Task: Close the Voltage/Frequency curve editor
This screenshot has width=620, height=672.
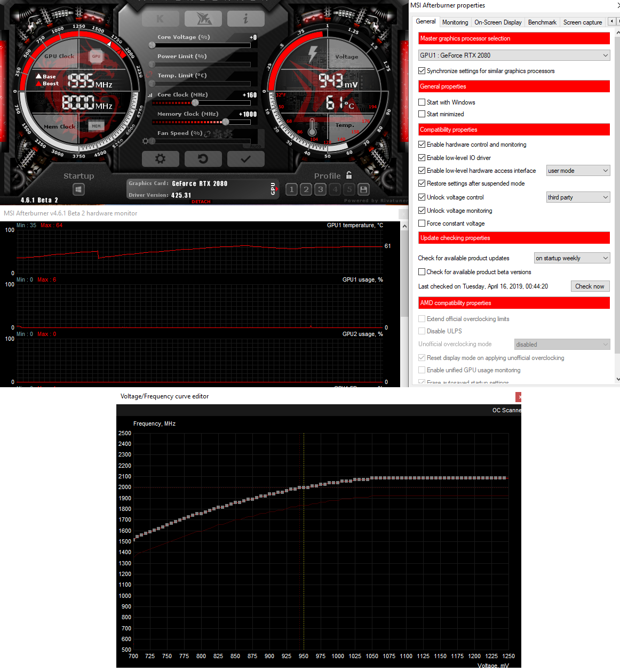Action: (x=519, y=397)
